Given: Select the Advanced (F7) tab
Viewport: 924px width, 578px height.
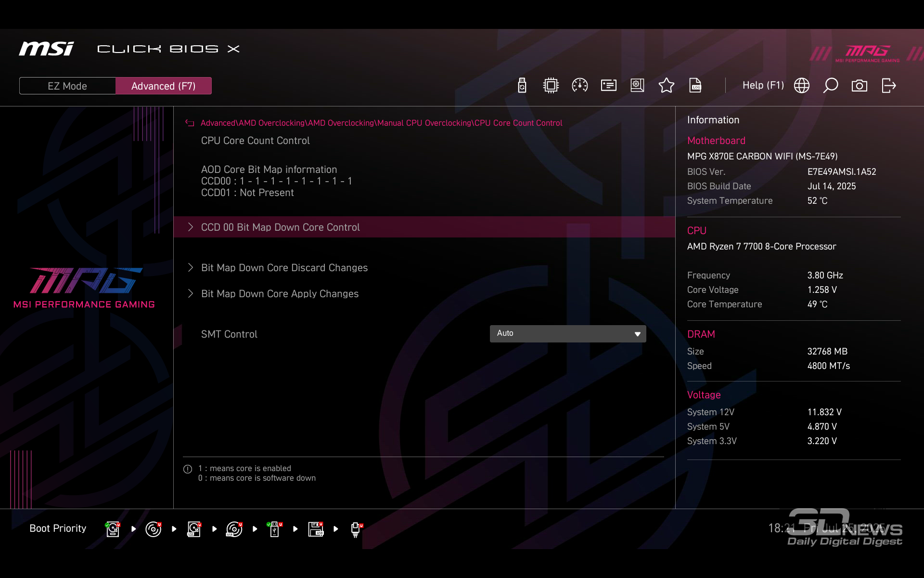Looking at the screenshot, I should click(164, 86).
